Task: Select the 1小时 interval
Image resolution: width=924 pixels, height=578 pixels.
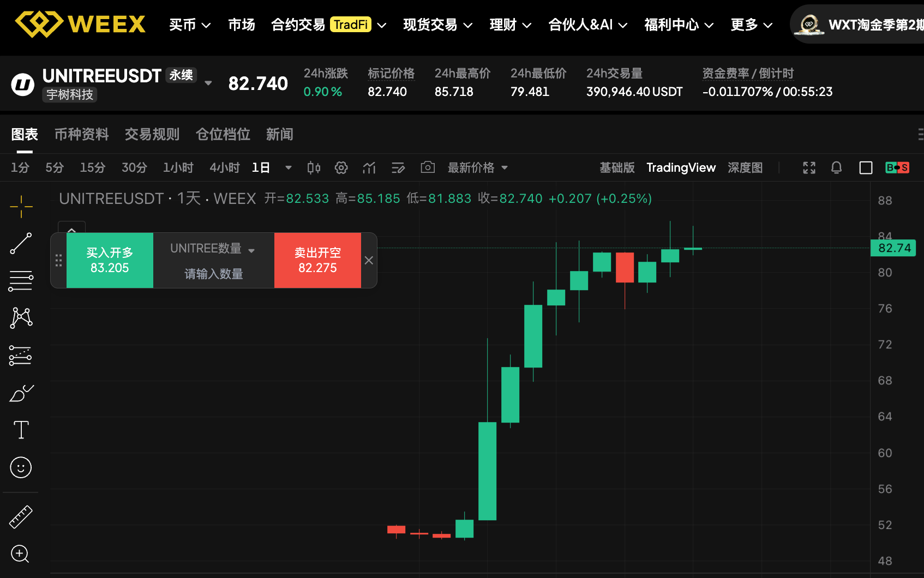Action: 178,167
